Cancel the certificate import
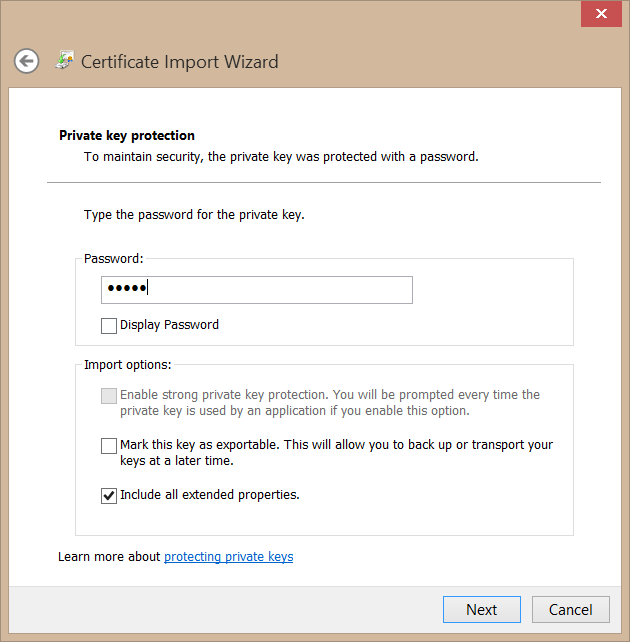Viewport: 630px width, 642px height. [570, 609]
